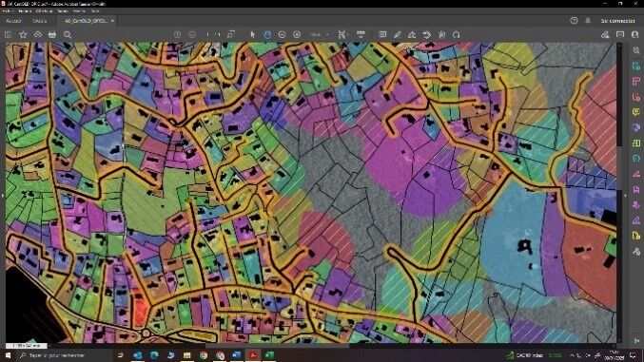Viewport: 644px width, 362px height.
Task: Switch to the Outils tab
Action: point(40,21)
